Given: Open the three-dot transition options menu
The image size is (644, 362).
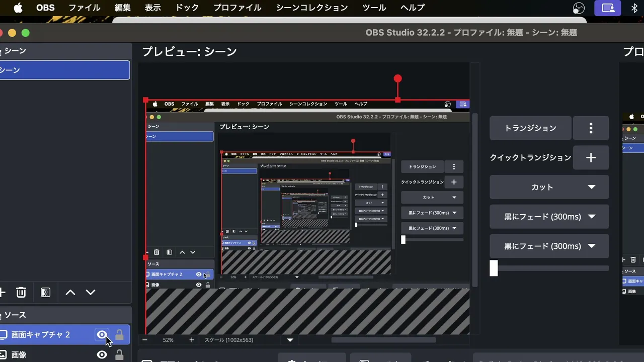Looking at the screenshot, I should [591, 128].
